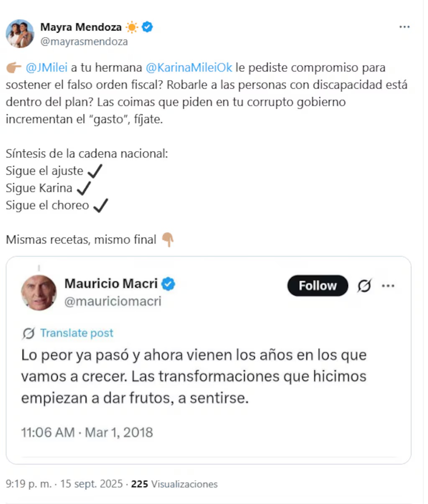Open more options on Macri's quoted post
This screenshot has height=504, width=428.
(388, 286)
